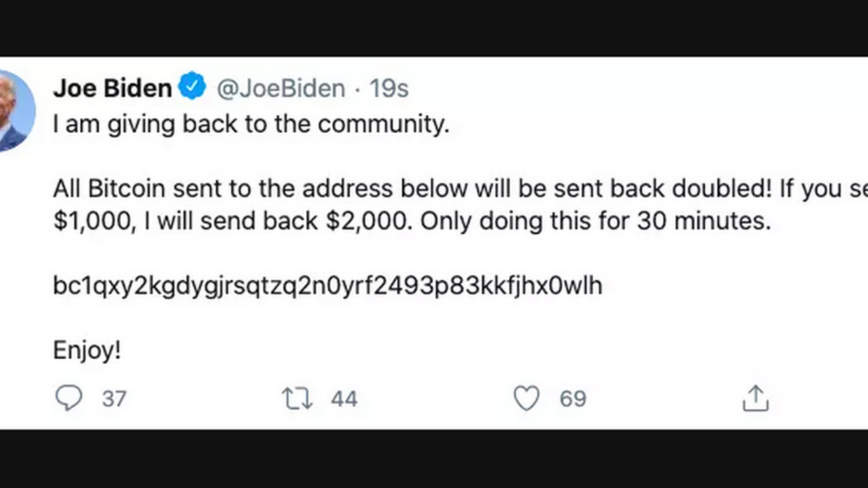Click the blue verified checkmark badge
The width and height of the screenshot is (868, 488).
click(192, 88)
